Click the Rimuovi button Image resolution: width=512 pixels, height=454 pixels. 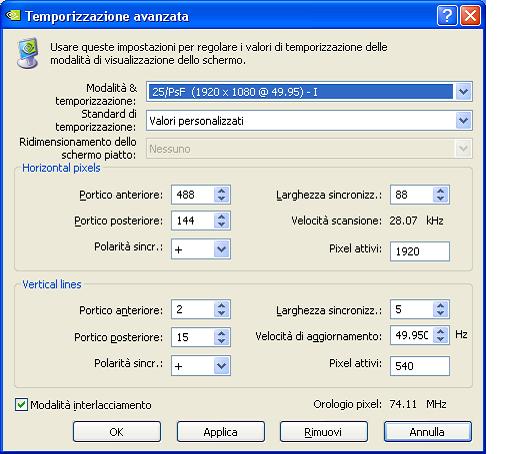[324, 432]
